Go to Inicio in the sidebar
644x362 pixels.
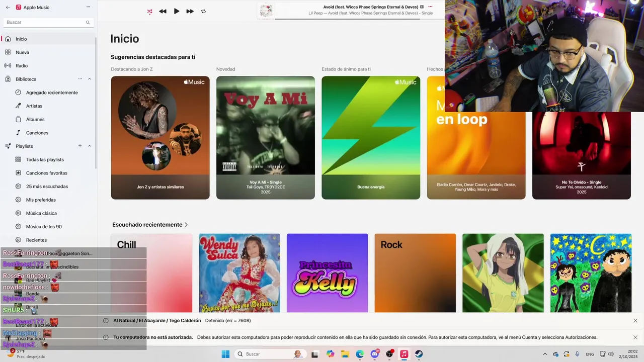click(48, 39)
